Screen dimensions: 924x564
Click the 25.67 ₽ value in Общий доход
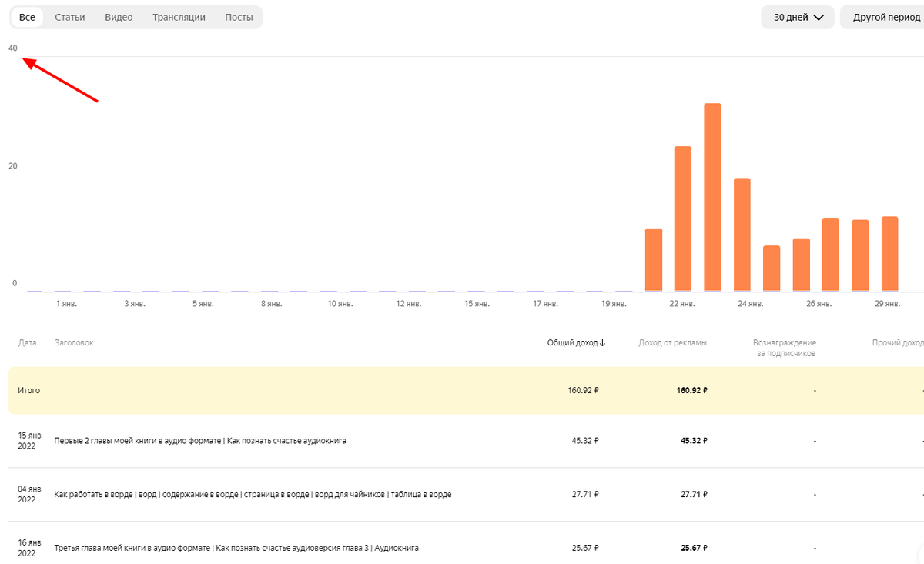(x=585, y=548)
